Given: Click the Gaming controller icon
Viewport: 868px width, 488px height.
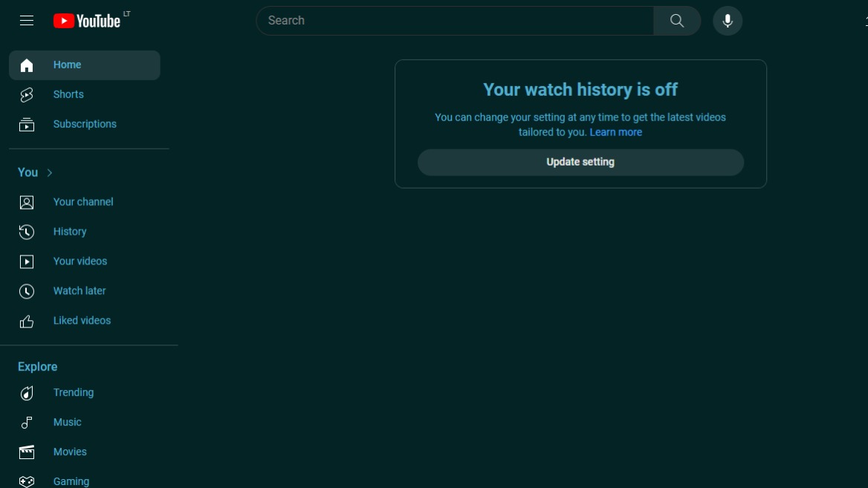Looking at the screenshot, I should [x=27, y=481].
